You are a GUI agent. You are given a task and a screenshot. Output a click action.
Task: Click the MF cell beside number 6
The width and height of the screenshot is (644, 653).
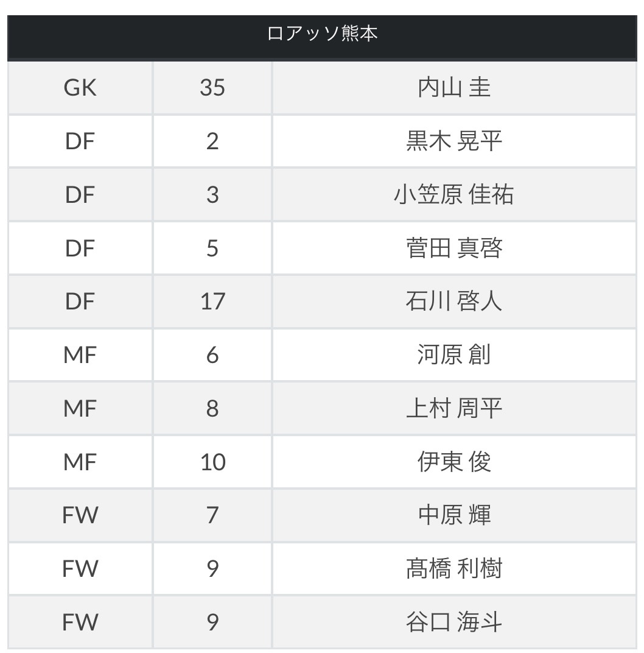point(80,355)
